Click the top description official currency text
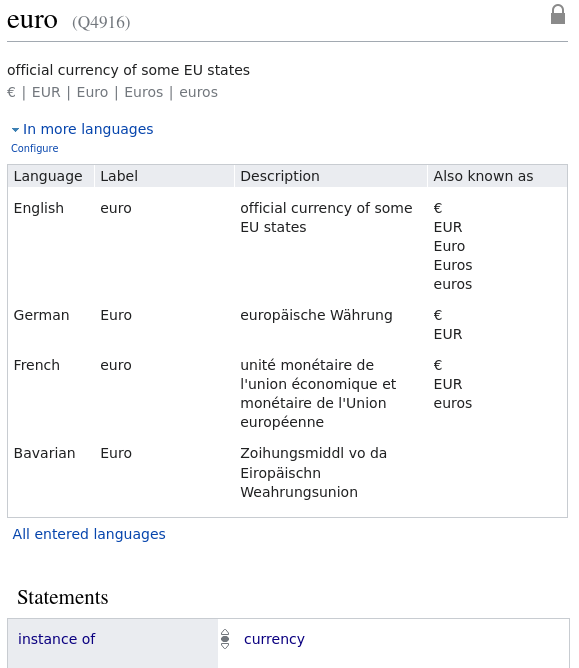 128,70
